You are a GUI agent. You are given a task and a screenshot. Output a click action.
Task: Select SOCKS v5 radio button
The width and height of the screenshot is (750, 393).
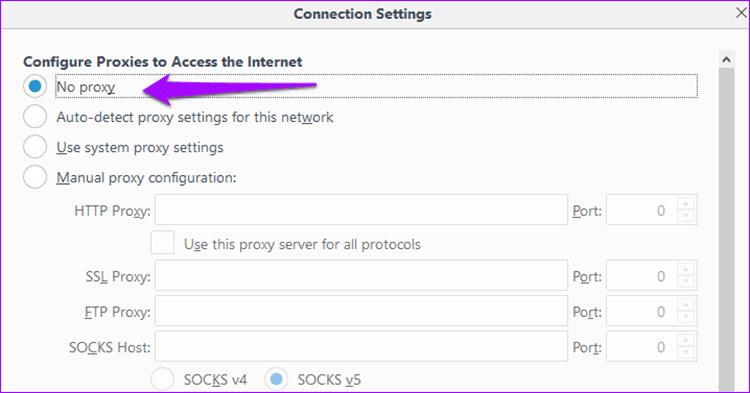click(x=276, y=379)
